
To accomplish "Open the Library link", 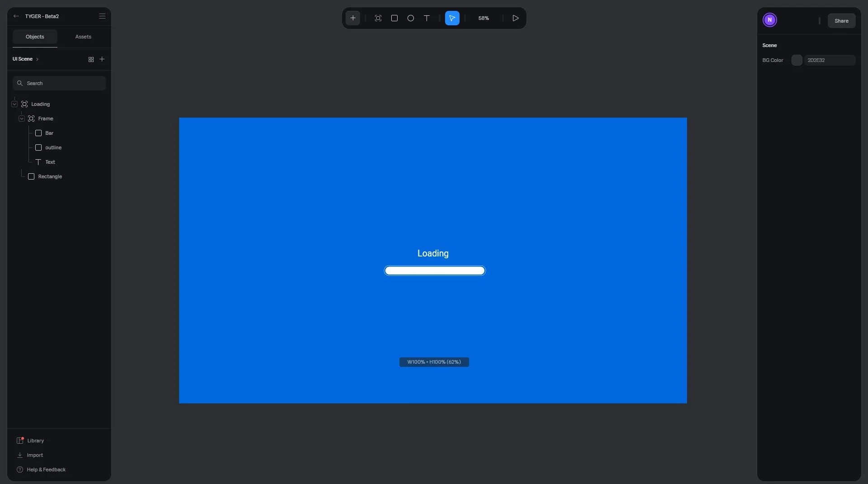I will coord(36,441).
